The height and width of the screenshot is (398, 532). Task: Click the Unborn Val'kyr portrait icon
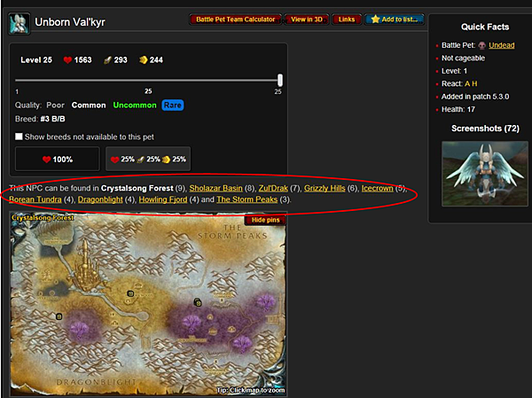click(19, 23)
